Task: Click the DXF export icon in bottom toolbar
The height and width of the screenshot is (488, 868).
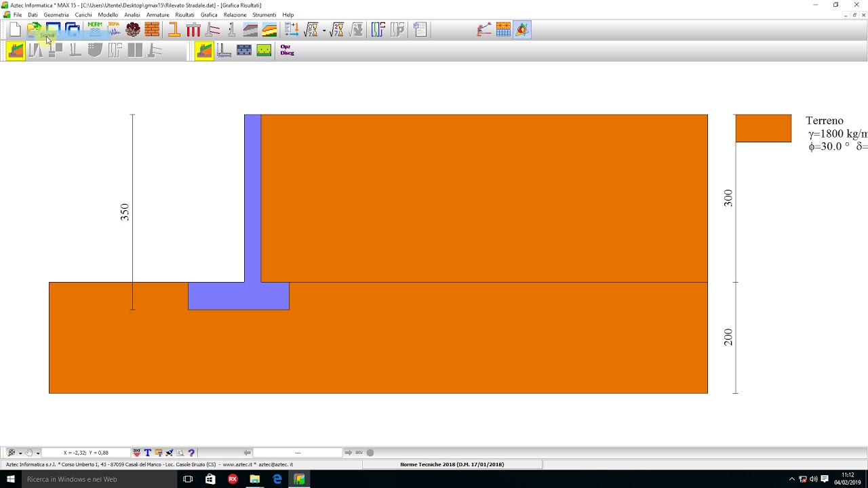Action: tap(136, 453)
